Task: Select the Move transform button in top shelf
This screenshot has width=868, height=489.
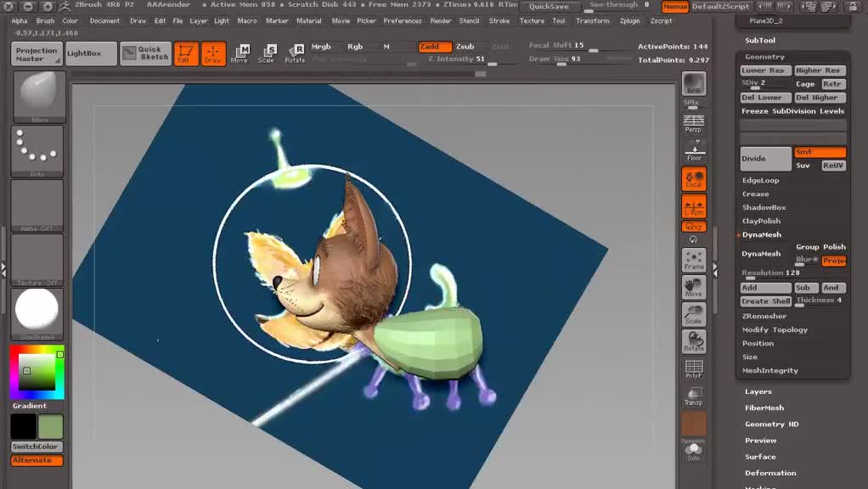Action: pyautogui.click(x=240, y=53)
